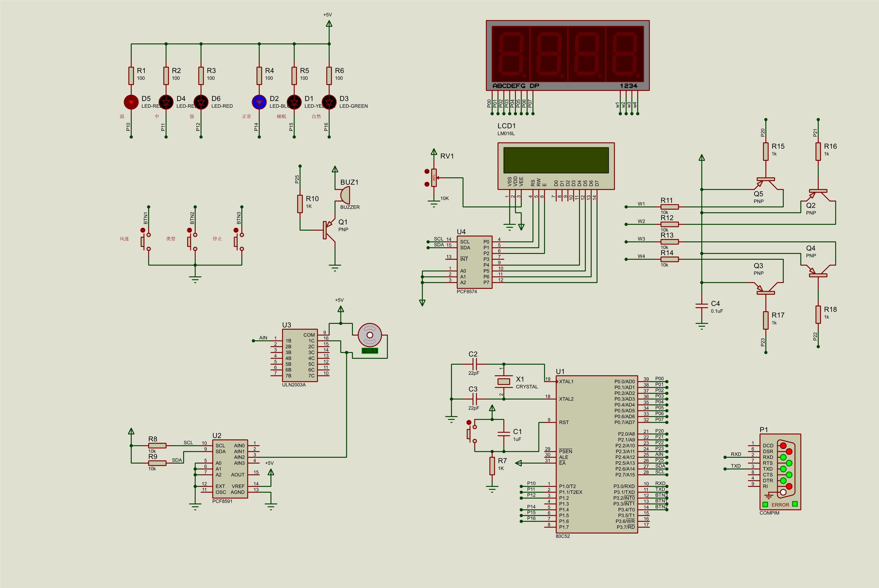Screen dimensions: 879x588
Task: Toggle the BTN3 stop push button
Action: click(239, 241)
